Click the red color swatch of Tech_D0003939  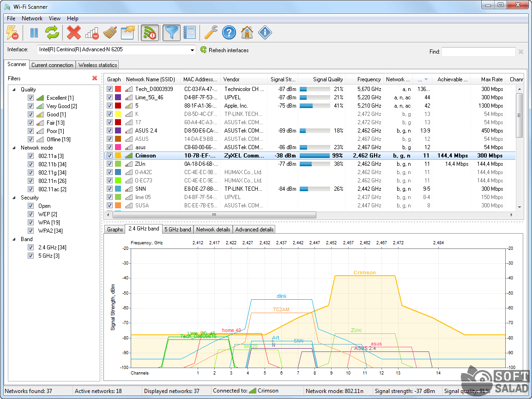tap(118, 89)
